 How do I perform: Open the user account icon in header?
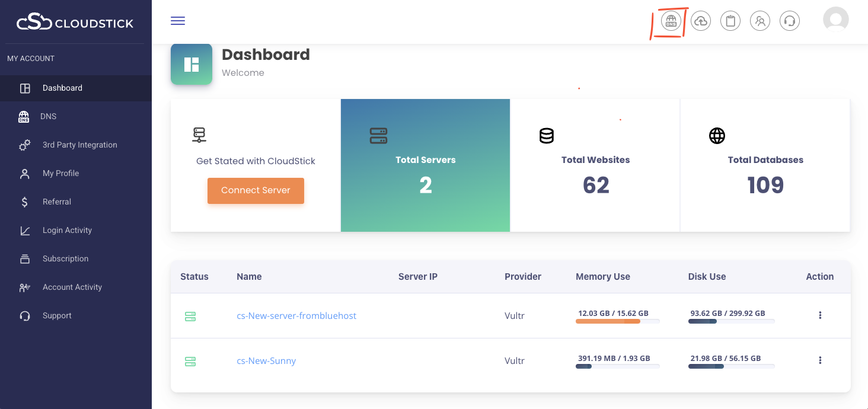click(760, 21)
